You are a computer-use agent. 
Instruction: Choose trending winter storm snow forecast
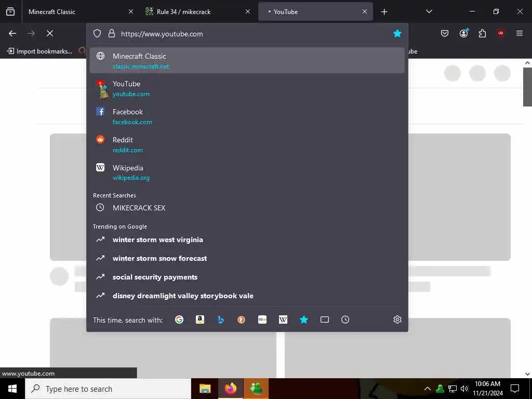click(247, 258)
